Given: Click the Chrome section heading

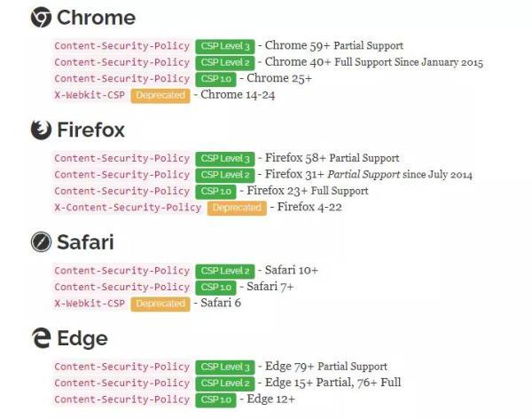Looking at the screenshot, I should coord(96,18).
